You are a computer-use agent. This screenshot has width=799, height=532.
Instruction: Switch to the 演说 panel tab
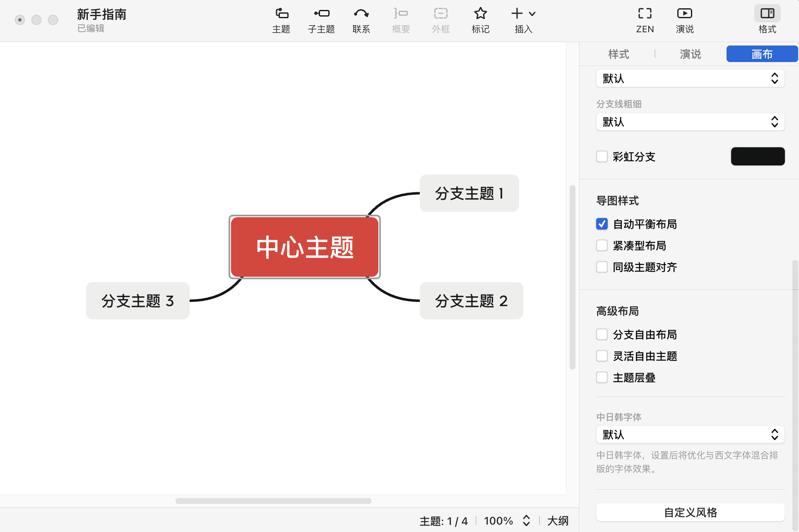[690, 54]
